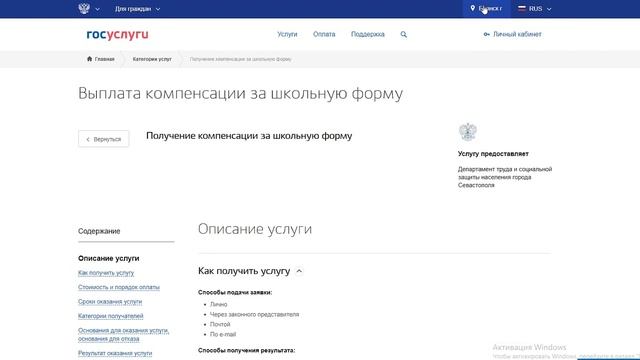Screen dimensions: 640x360
Task: Go to 'Главная' breadcrumb
Action: point(104,59)
